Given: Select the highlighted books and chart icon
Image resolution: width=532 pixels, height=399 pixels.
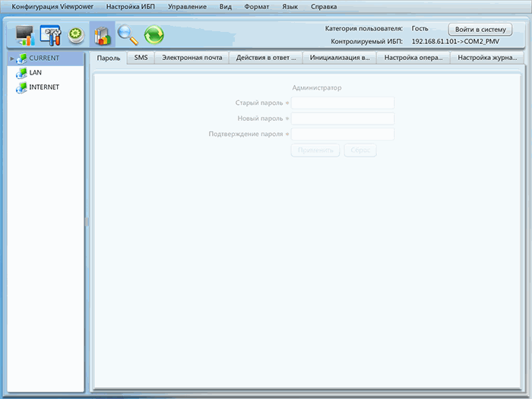Looking at the screenshot, I should [102, 35].
